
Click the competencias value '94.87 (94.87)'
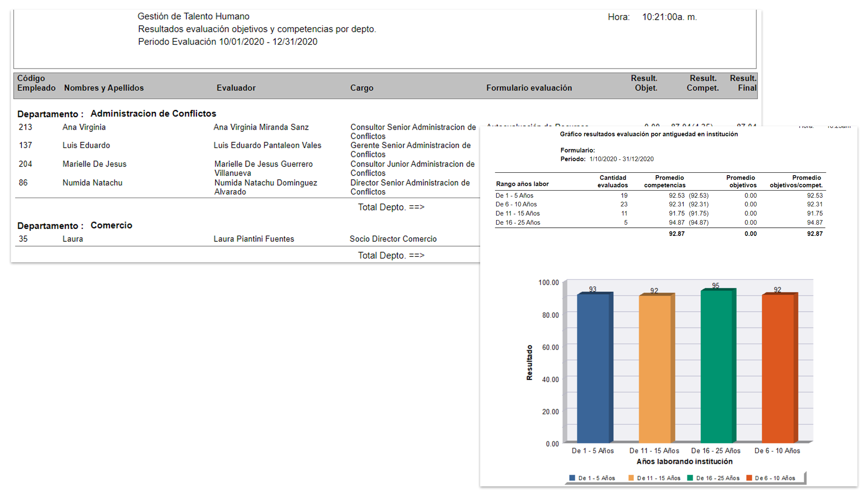(689, 223)
